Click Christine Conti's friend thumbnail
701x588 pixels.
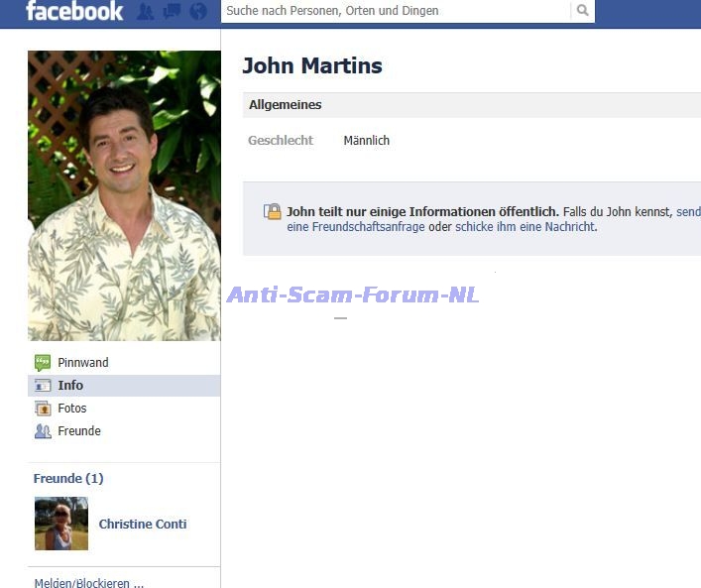(x=61, y=524)
